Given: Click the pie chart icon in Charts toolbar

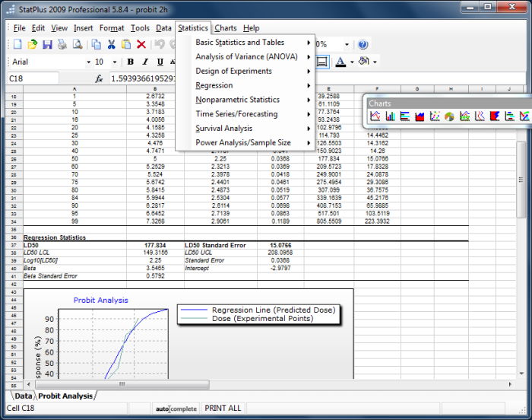Looking at the screenshot, I should [x=449, y=116].
